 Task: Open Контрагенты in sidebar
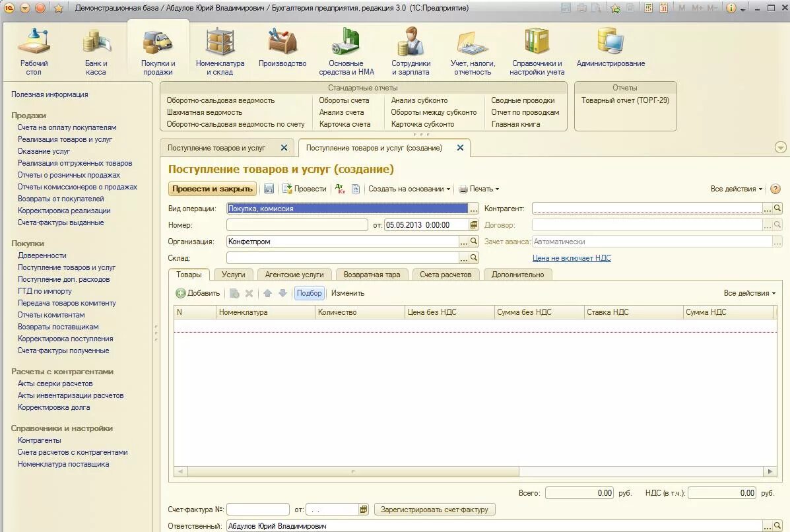[x=40, y=440]
